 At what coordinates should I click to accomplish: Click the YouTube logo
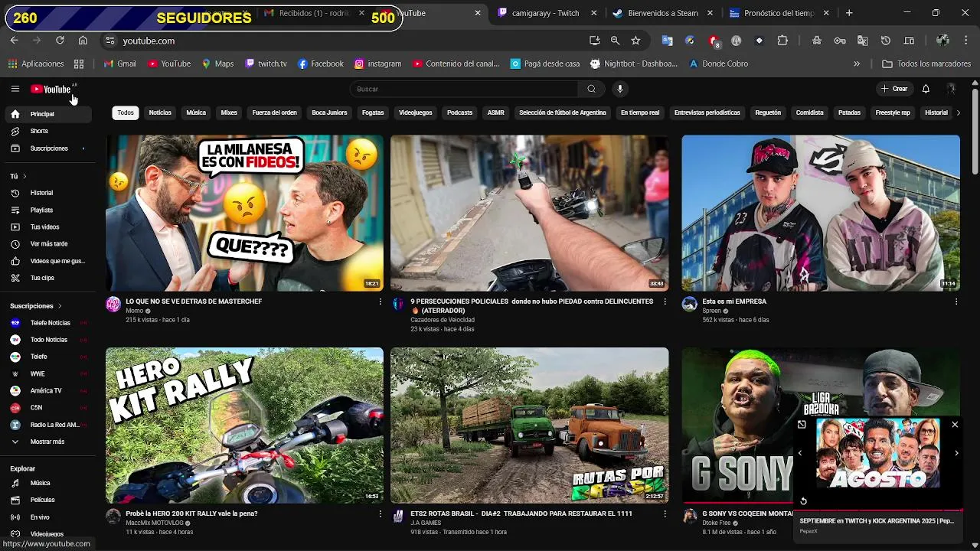[x=51, y=90]
